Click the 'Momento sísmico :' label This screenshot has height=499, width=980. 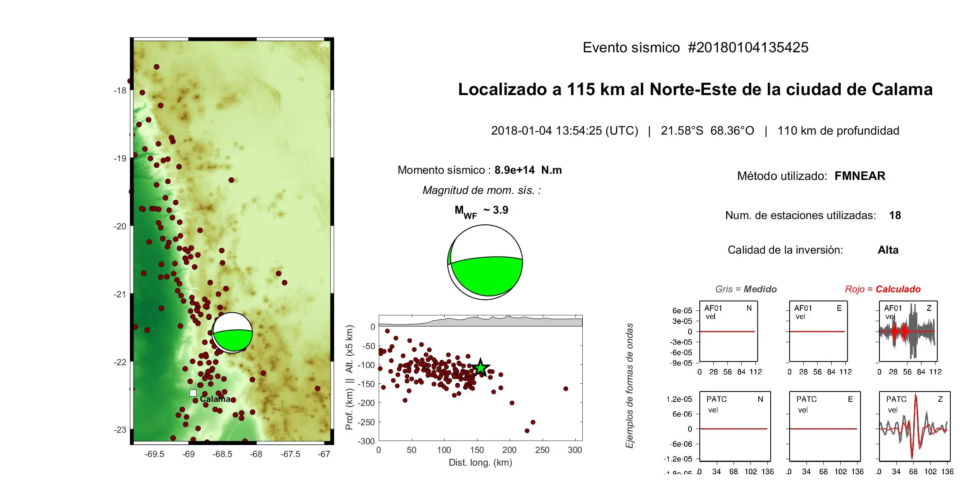[444, 170]
